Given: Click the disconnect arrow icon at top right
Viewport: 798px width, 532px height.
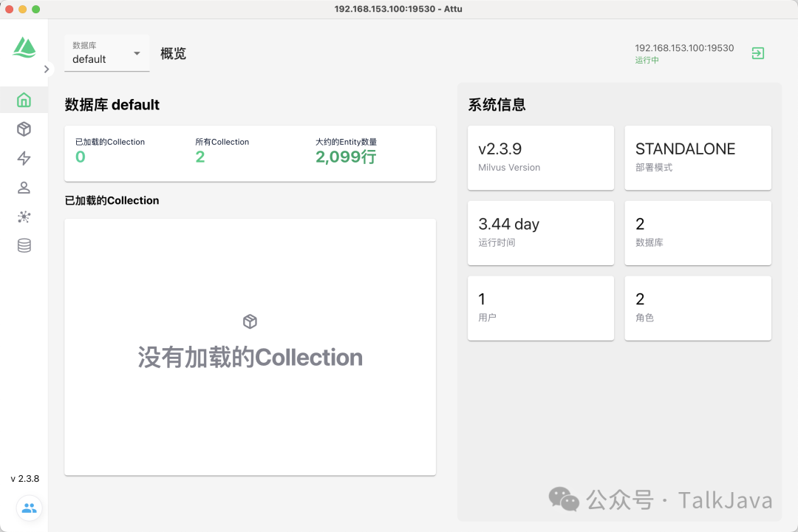Looking at the screenshot, I should point(757,52).
